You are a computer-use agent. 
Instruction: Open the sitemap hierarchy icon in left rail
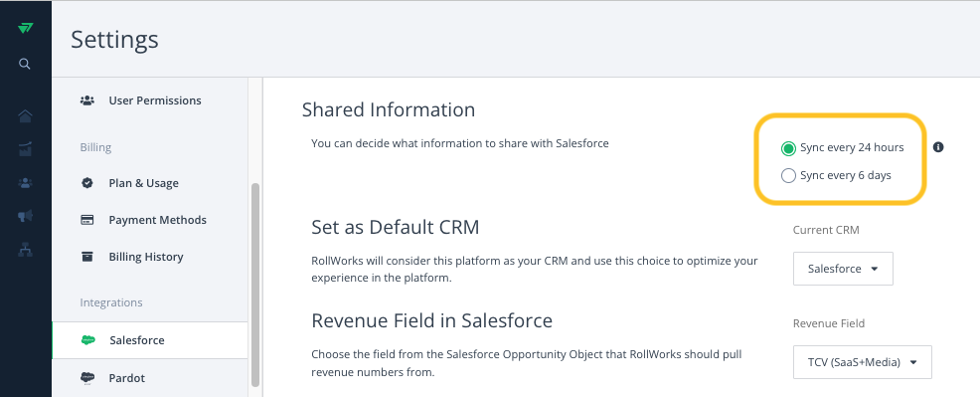pos(25,250)
